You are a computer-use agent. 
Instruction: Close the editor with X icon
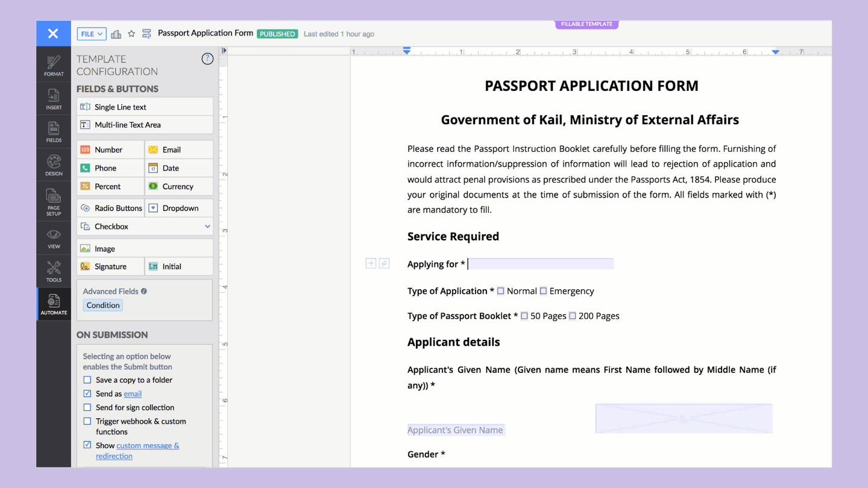tap(53, 34)
